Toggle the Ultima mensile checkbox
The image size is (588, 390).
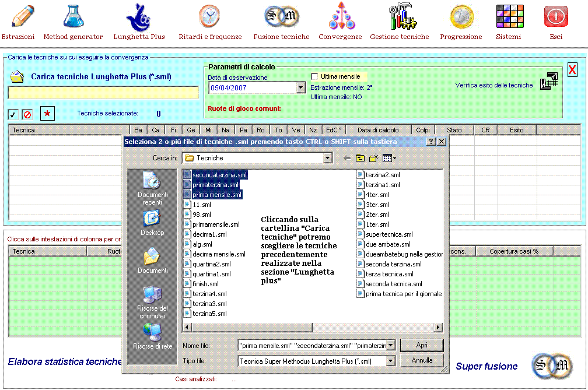[314, 76]
